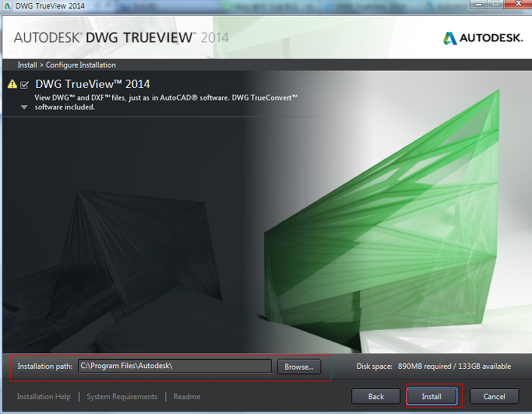The height and width of the screenshot is (414, 532).
Task: Click the Autodesk logo in header
Action: click(483, 37)
